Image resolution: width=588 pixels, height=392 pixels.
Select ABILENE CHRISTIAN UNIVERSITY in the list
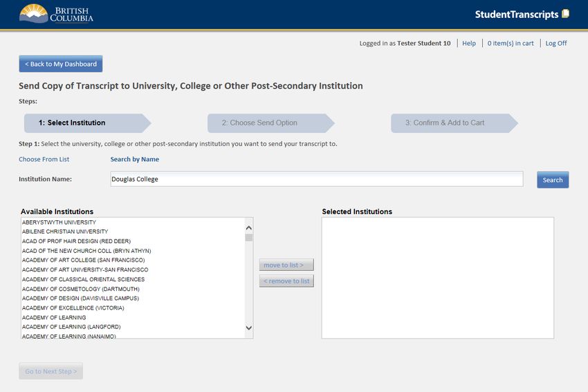click(x=65, y=232)
